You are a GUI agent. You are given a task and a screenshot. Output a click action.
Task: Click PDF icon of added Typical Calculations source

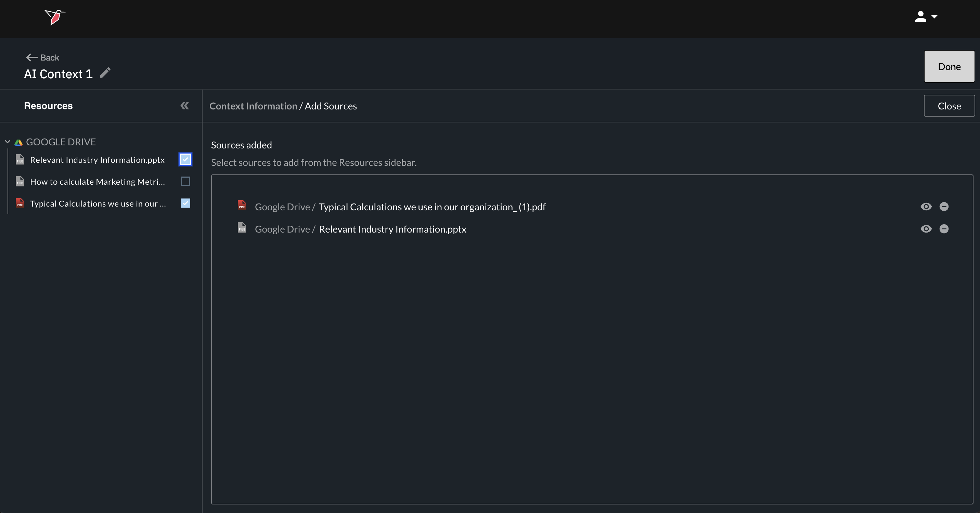point(242,205)
